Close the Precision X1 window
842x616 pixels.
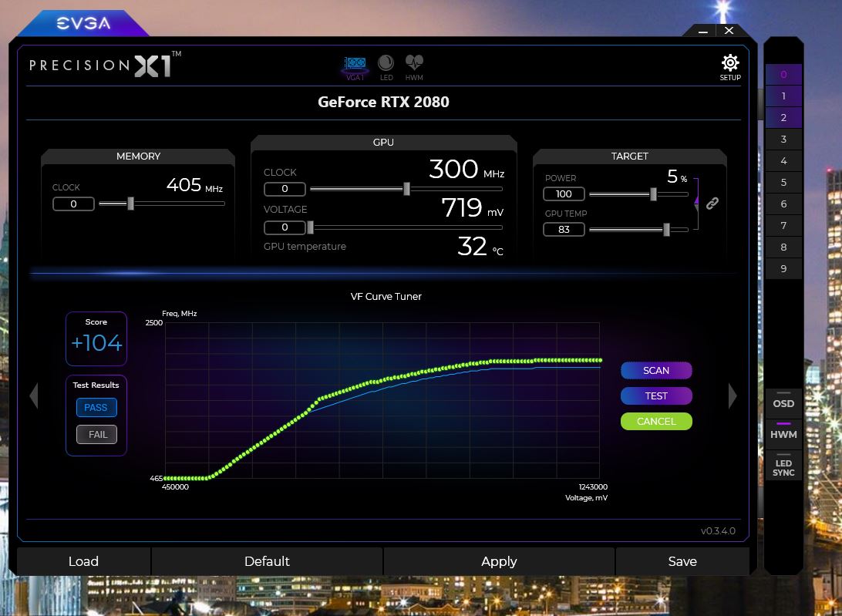(x=729, y=31)
